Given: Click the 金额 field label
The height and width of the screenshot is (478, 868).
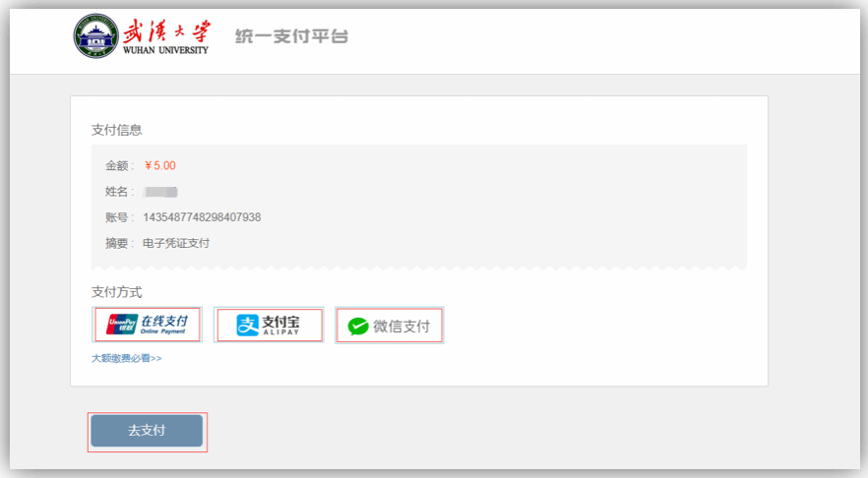Looking at the screenshot, I should (117, 165).
